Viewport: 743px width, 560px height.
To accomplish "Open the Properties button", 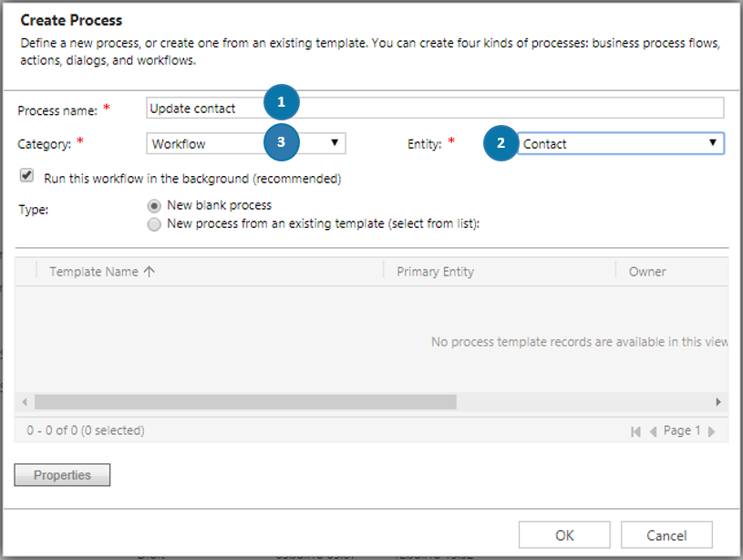I will [62, 475].
